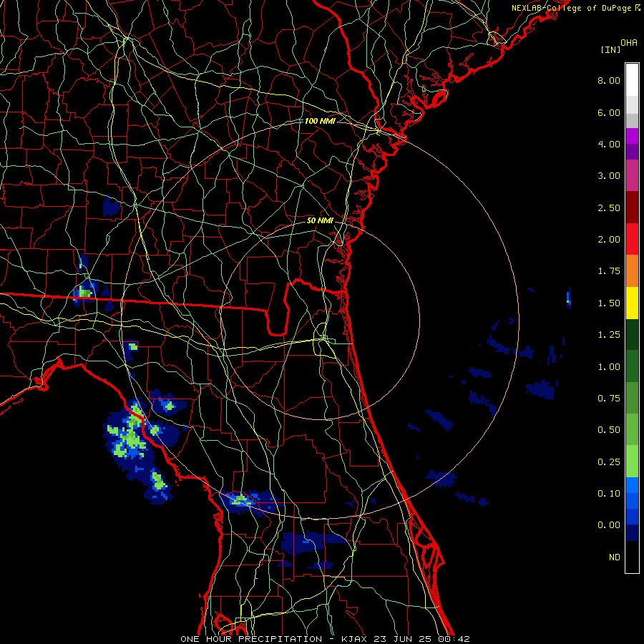The height and width of the screenshot is (644, 644).
Task: Click the 1.50 legend value
Action: click(x=609, y=303)
